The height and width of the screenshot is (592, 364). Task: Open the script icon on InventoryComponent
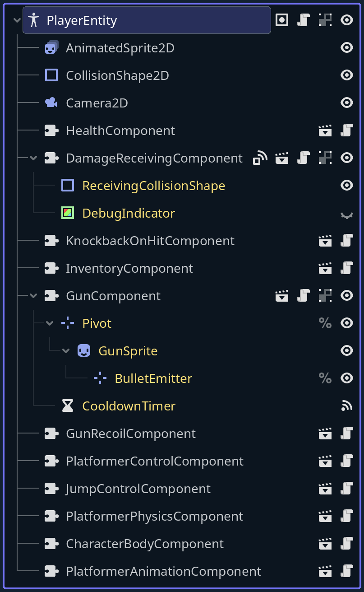(346, 268)
